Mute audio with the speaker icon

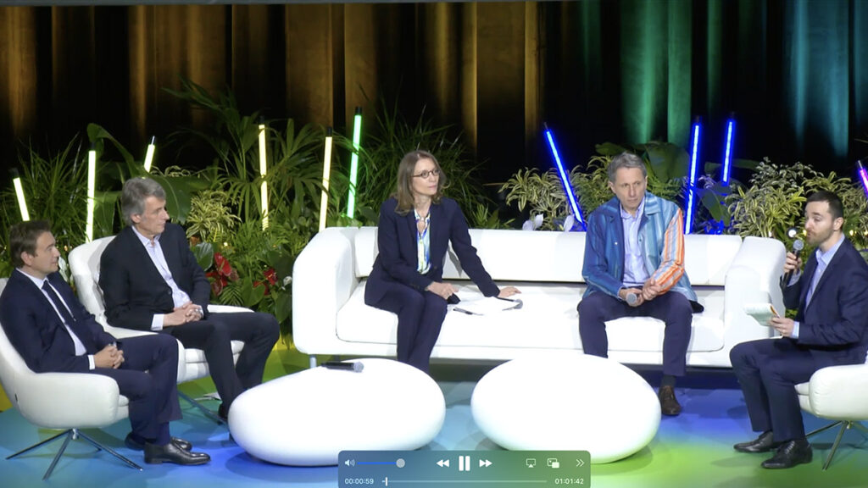click(x=349, y=463)
